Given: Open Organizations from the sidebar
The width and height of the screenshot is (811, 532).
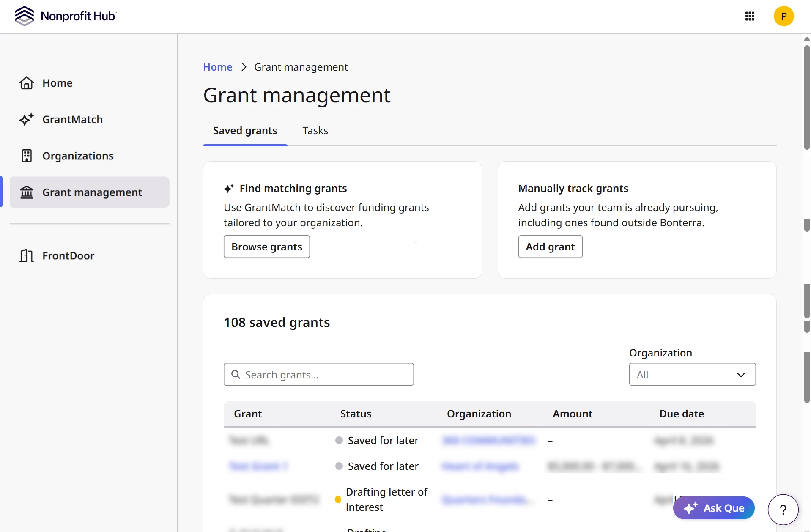Looking at the screenshot, I should point(89,156).
